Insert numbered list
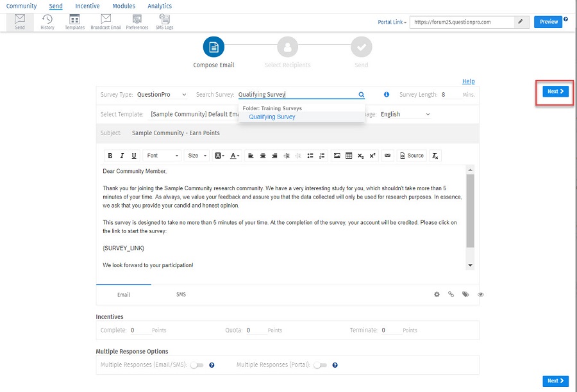Viewport: 577px width, 392px height. pyautogui.click(x=322, y=156)
